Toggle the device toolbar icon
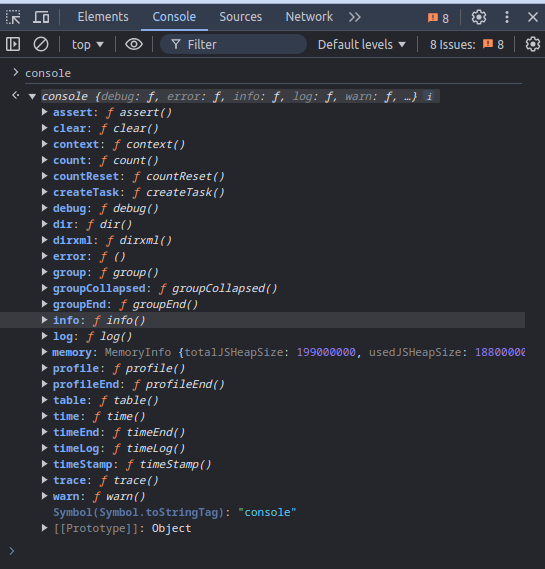545x569 pixels. coord(41,17)
